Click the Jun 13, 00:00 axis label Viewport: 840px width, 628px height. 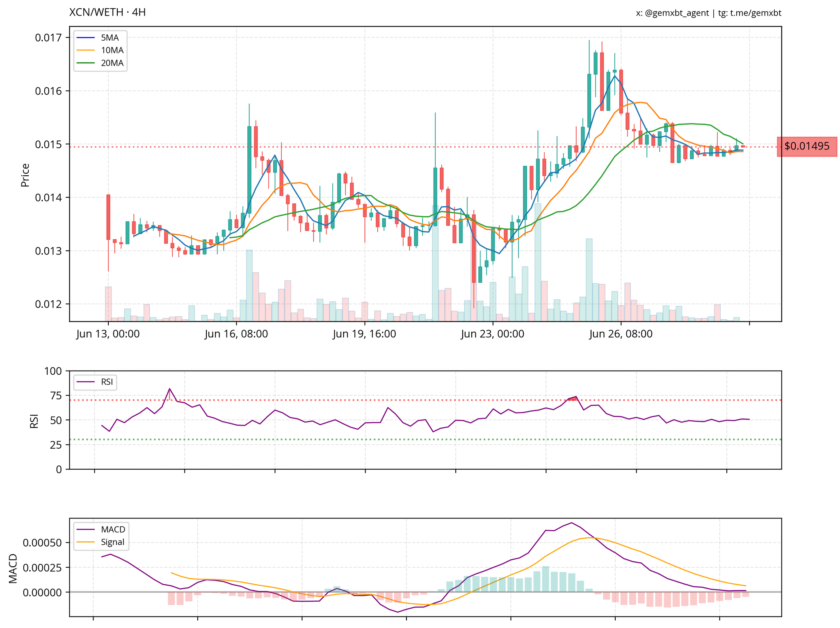(x=108, y=334)
